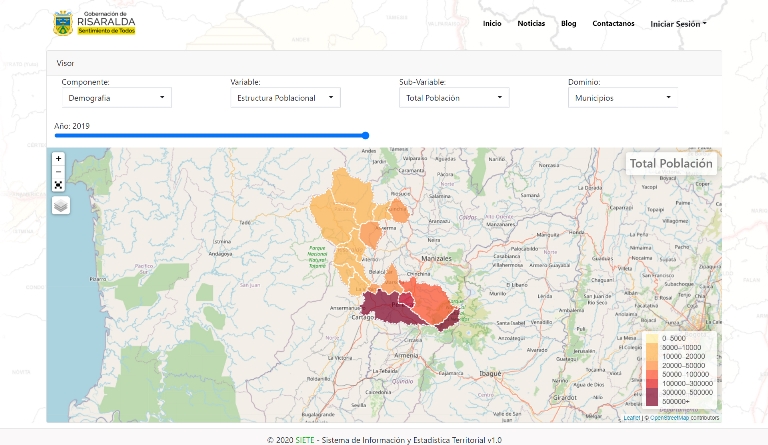768x445 pixels.
Task: Open the map layers control
Action: coord(61,204)
